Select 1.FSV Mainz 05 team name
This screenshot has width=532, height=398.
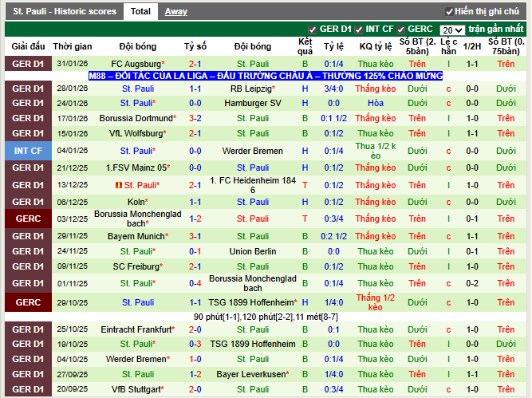(x=138, y=167)
